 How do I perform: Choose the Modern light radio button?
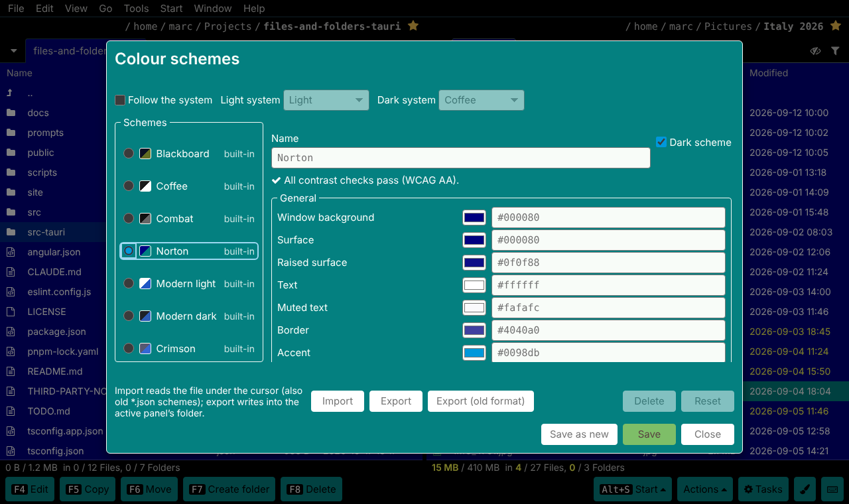coord(129,284)
